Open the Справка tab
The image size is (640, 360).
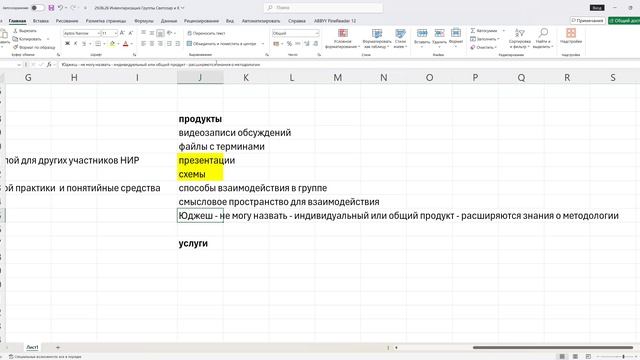pos(297,21)
